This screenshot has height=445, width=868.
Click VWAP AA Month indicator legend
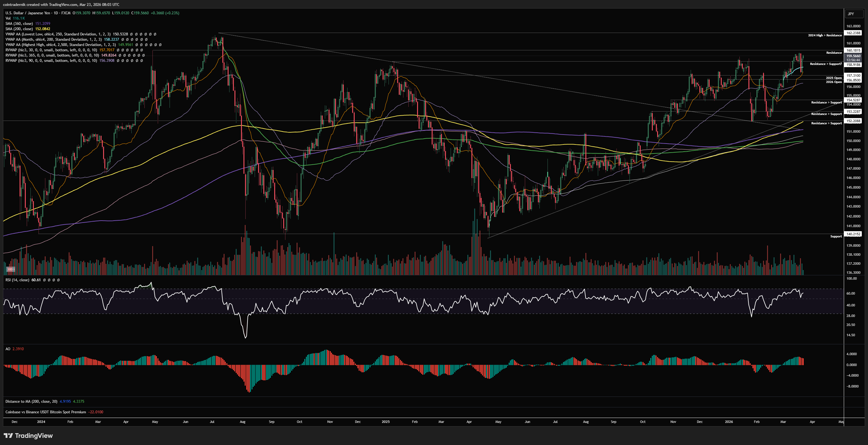coord(53,39)
